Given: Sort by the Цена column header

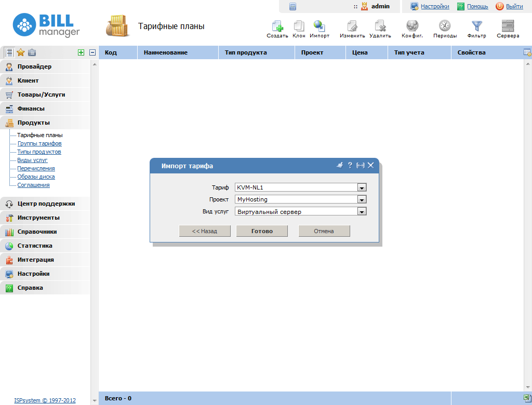Looking at the screenshot, I should click(x=367, y=52).
